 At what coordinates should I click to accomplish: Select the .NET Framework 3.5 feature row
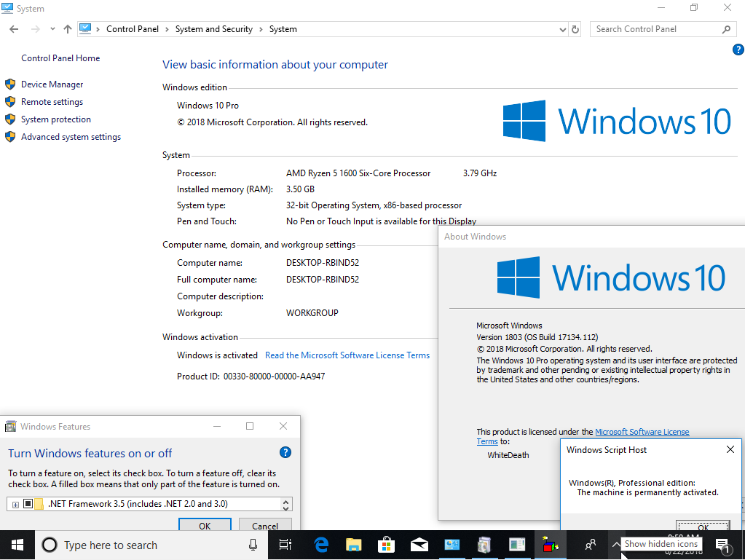[x=144, y=504]
